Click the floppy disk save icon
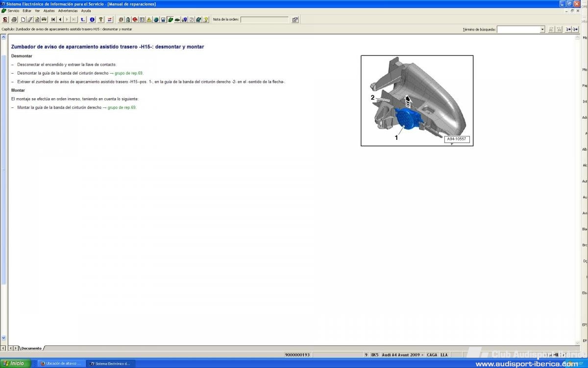 [x=163, y=20]
